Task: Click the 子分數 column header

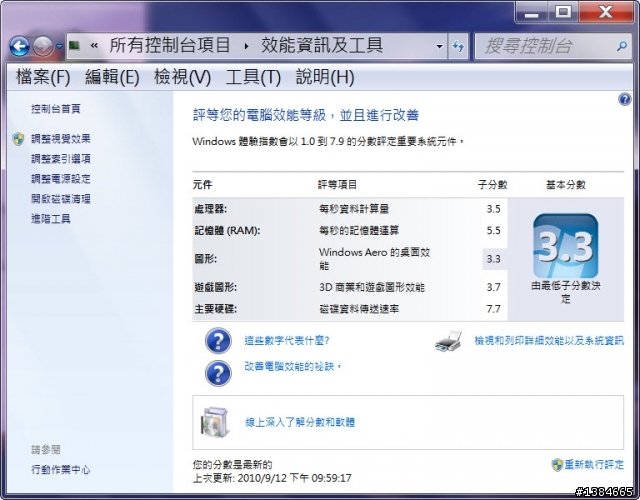Action: [493, 185]
